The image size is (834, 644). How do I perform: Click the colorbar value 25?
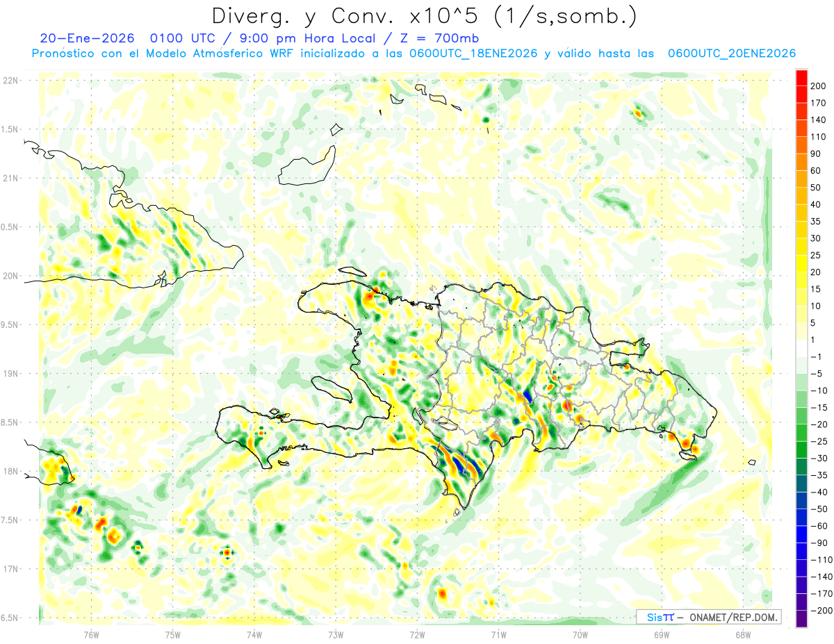point(816,255)
